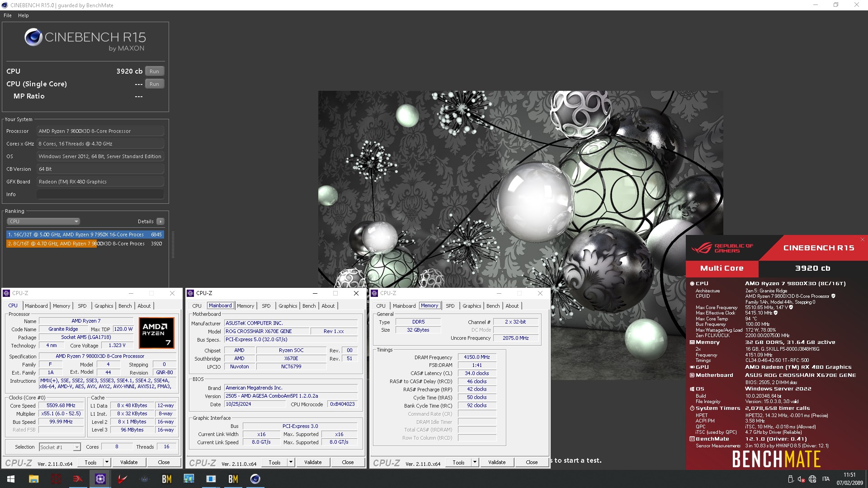Select Memory tab in CPU-Z CPU window
The width and height of the screenshot is (868, 488).
[61, 306]
